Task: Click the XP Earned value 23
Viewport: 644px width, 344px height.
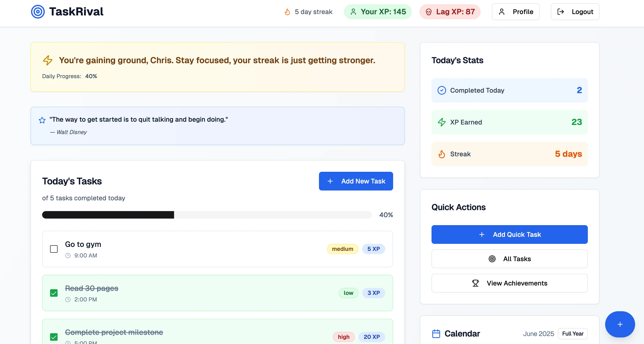Action: [577, 122]
